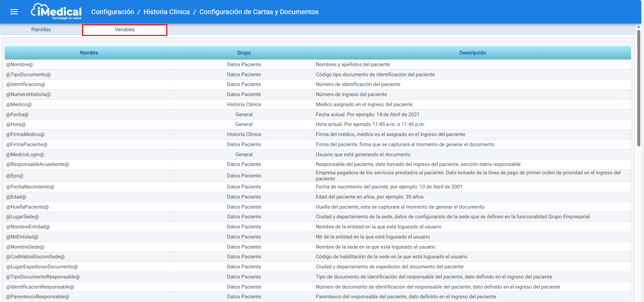Screen dimensions: 644x302
Task: Click the 'Fecha actual' example description
Action: 368,115
